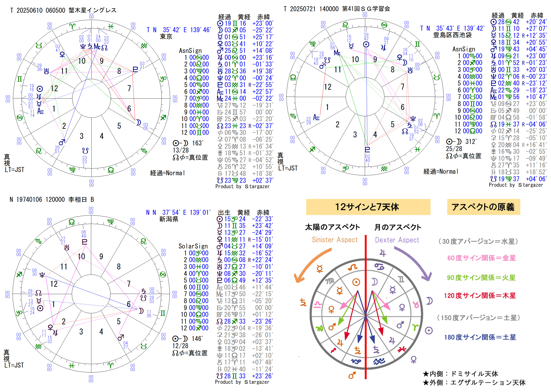Click （150度アバージョン＝土星） text

(x=479, y=317)
